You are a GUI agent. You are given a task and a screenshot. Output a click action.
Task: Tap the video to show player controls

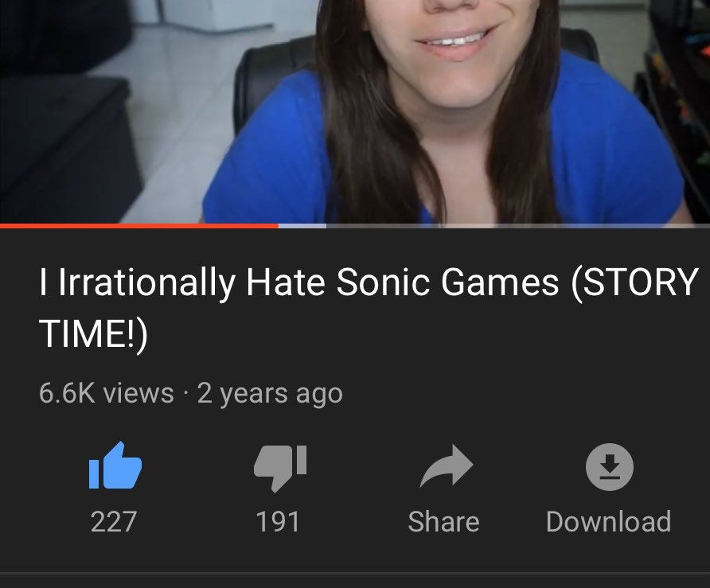(355, 111)
